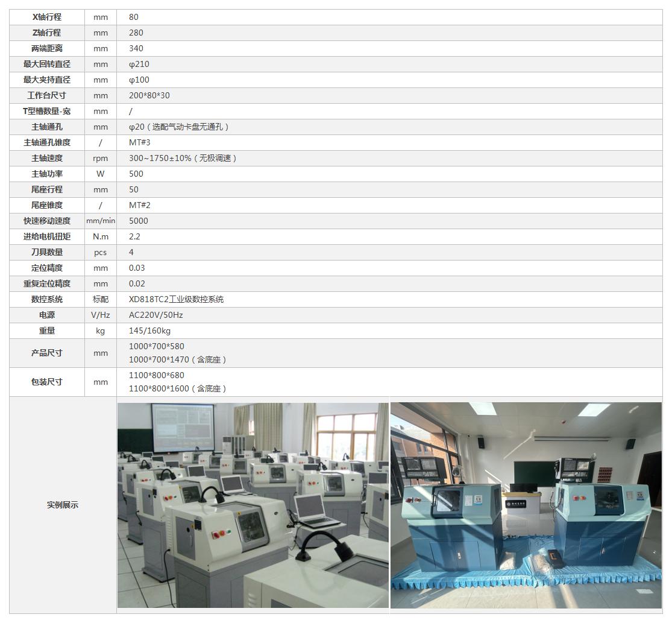This screenshot has width=672, height=623.
Task: Click the T型槽数量-宽 label
Action: pos(47,112)
